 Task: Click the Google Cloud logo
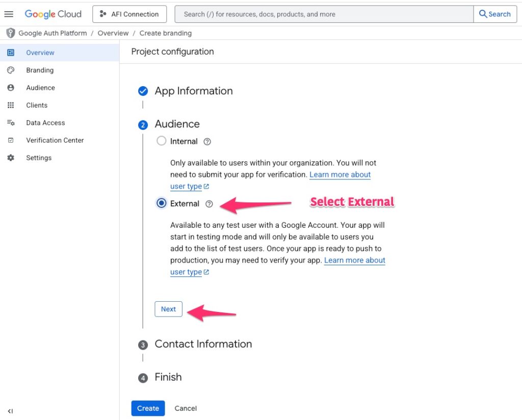[53, 14]
